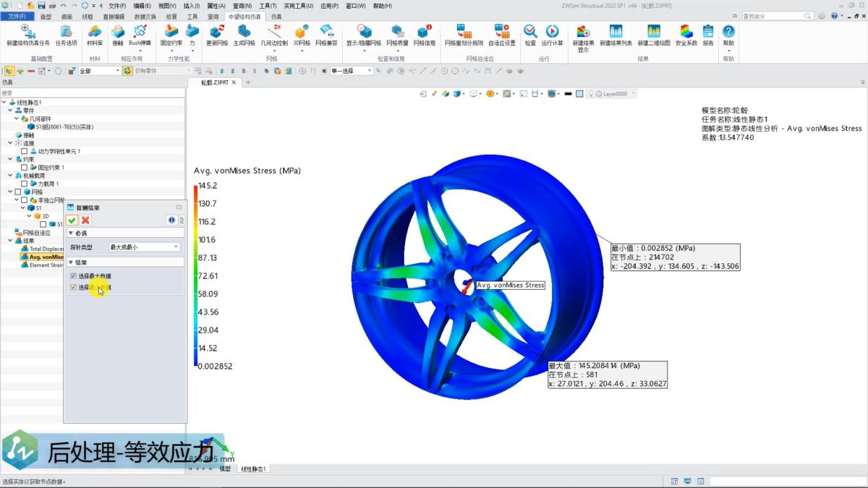Save the file from the quick access toolbar
The height and width of the screenshot is (488, 868).
point(41,5)
